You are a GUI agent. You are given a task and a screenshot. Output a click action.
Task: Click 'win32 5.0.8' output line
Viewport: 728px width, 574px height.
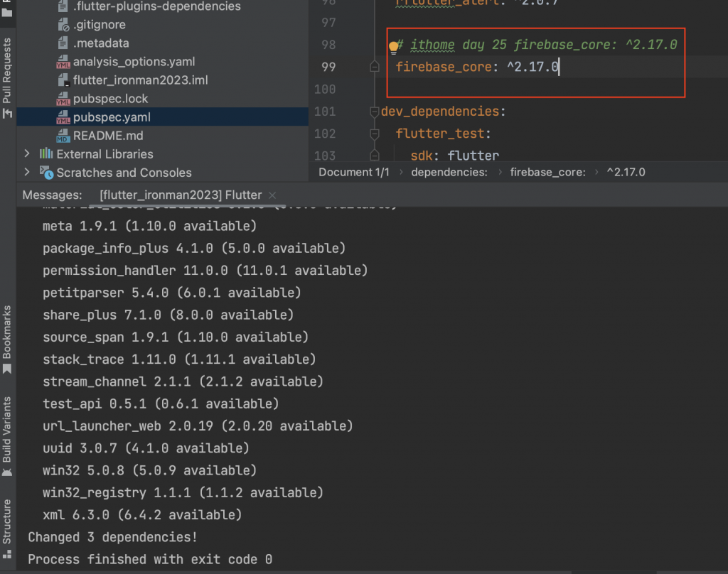(149, 471)
